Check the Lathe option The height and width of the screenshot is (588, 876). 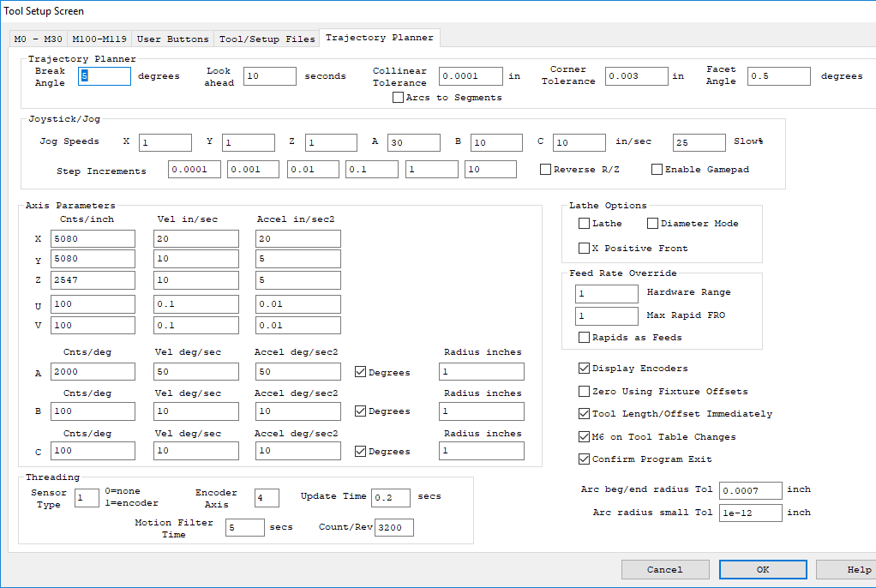pos(584,224)
